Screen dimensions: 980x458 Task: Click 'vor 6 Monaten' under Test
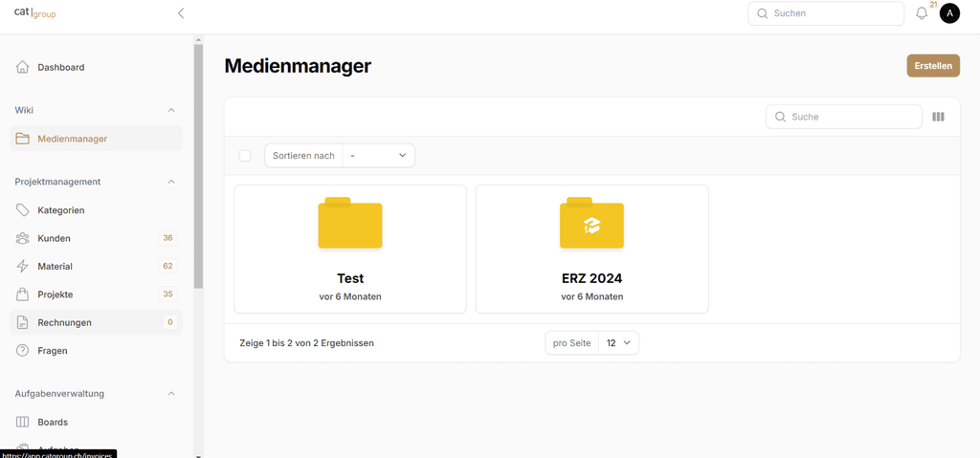(x=350, y=296)
